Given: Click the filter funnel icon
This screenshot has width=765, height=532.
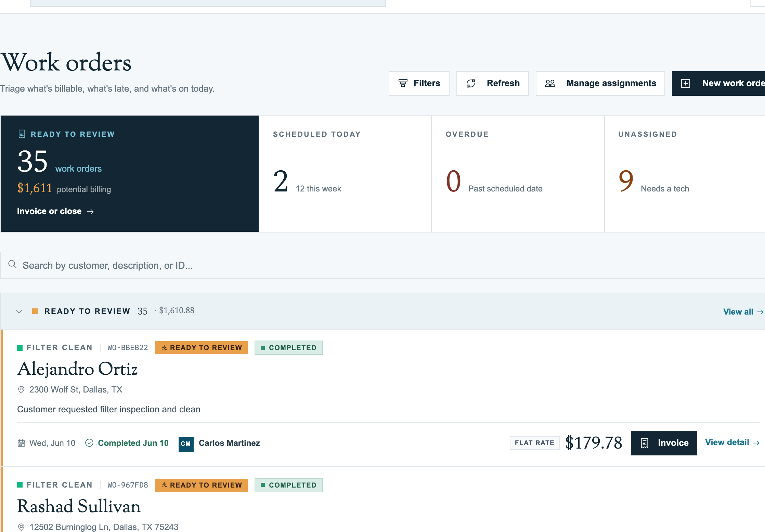Looking at the screenshot, I should (403, 83).
